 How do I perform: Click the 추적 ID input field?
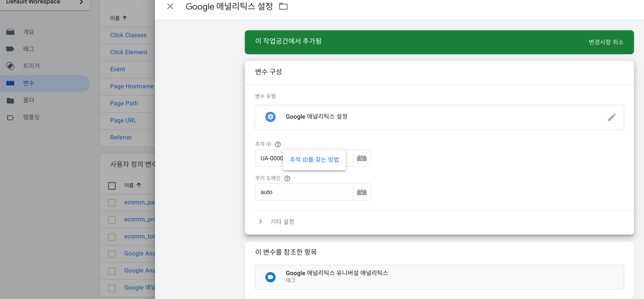tap(304, 158)
